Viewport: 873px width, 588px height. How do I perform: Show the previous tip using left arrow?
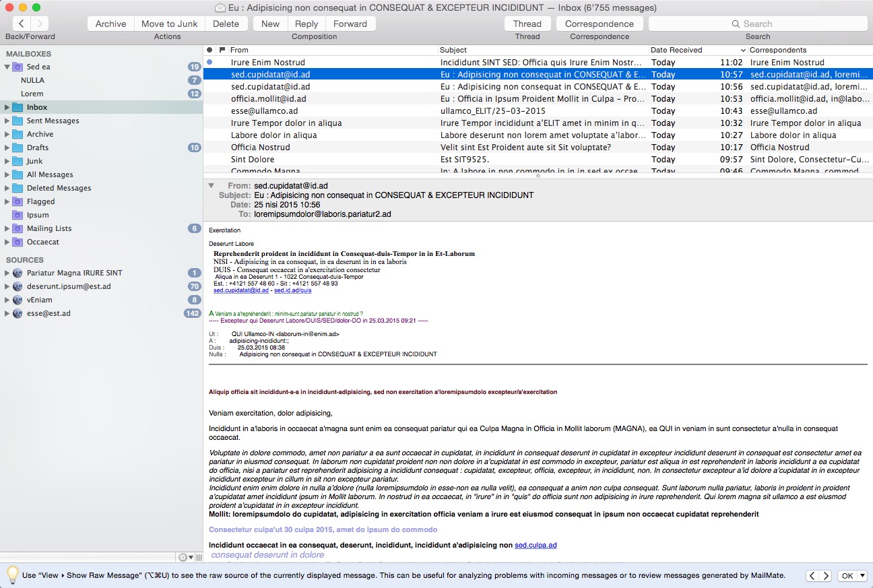point(812,576)
